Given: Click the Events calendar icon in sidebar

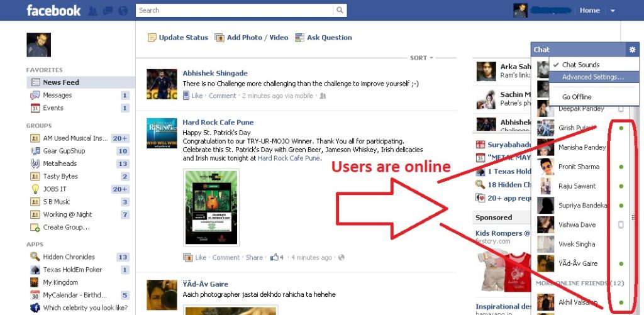Looking at the screenshot, I should click(35, 108).
